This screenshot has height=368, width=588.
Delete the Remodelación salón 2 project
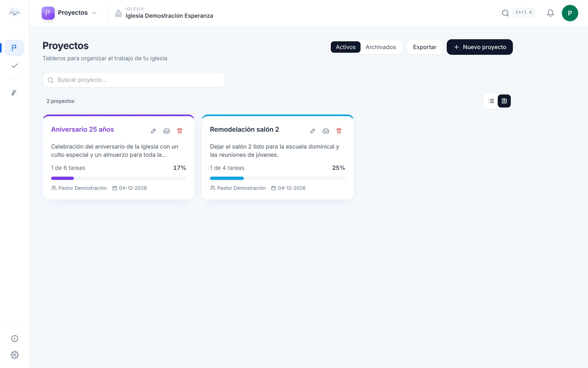click(339, 131)
